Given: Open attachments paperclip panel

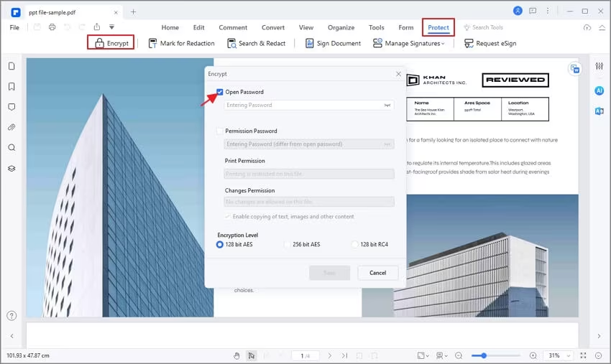Looking at the screenshot, I should [x=12, y=127].
